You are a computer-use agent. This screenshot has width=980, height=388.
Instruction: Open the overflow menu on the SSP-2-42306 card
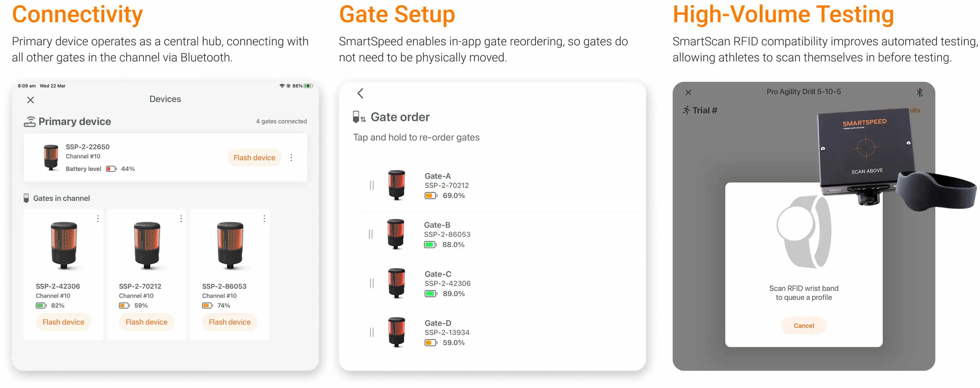point(98,218)
